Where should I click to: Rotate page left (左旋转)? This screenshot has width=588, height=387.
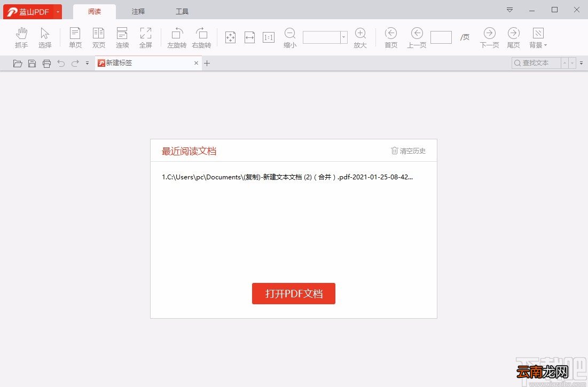click(x=177, y=37)
